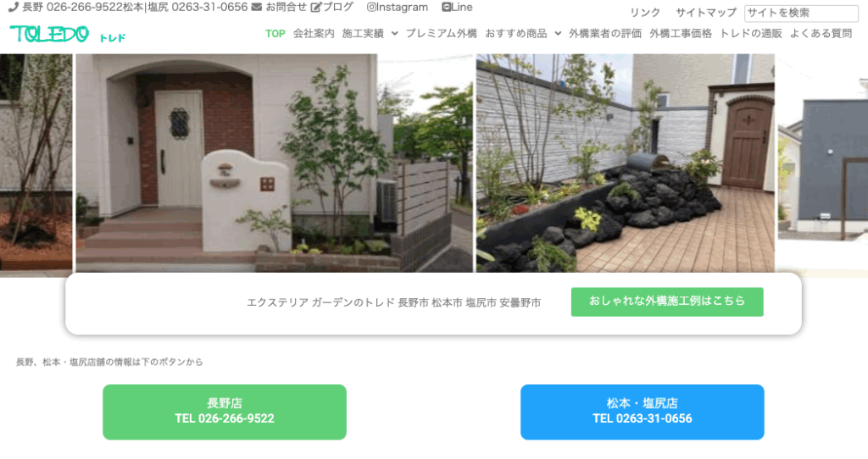The image size is (868, 459).
Task: Select the TOP menu item
Action: [x=275, y=34]
